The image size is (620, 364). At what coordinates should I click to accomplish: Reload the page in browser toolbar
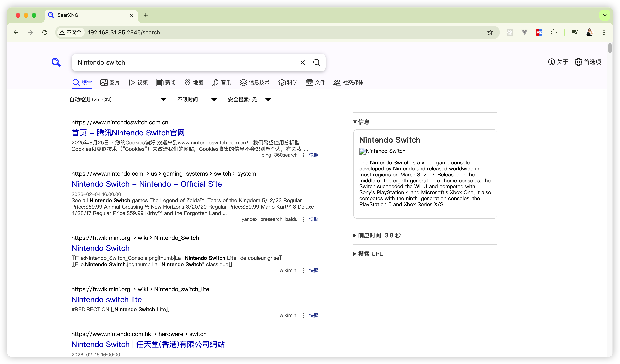[x=45, y=32]
